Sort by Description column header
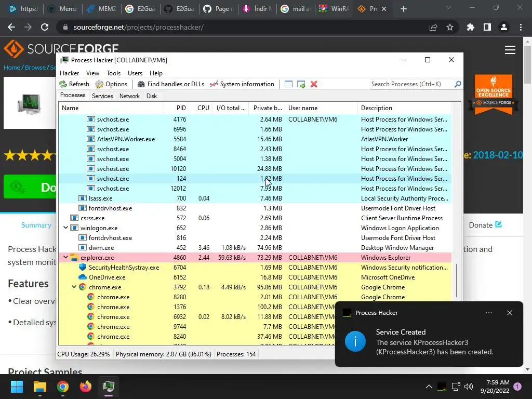532x399 pixels. point(404,108)
